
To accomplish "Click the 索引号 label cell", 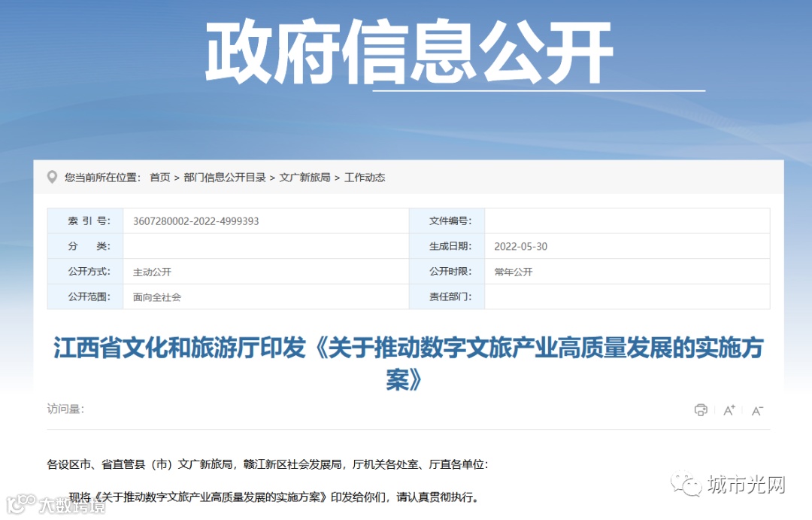I will (86, 220).
